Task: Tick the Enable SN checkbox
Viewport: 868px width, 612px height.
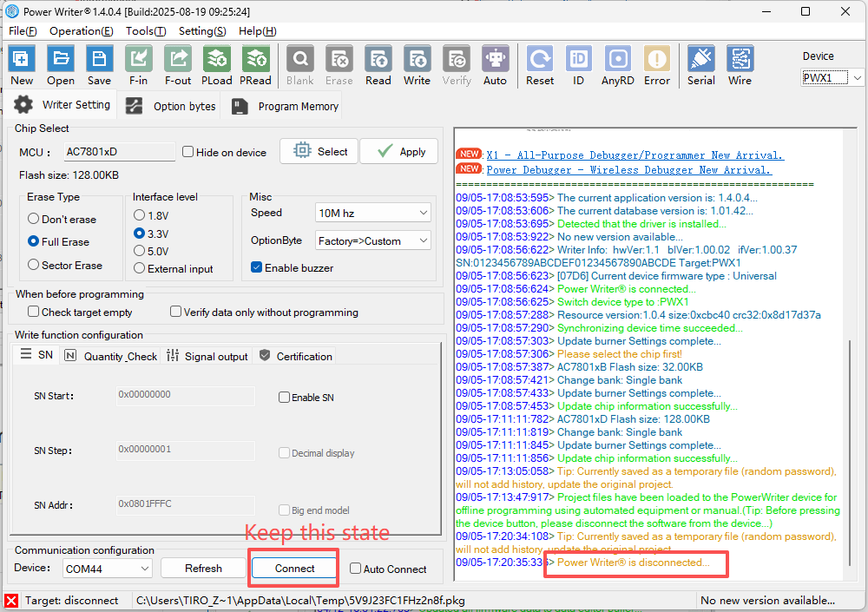Action: coord(284,397)
